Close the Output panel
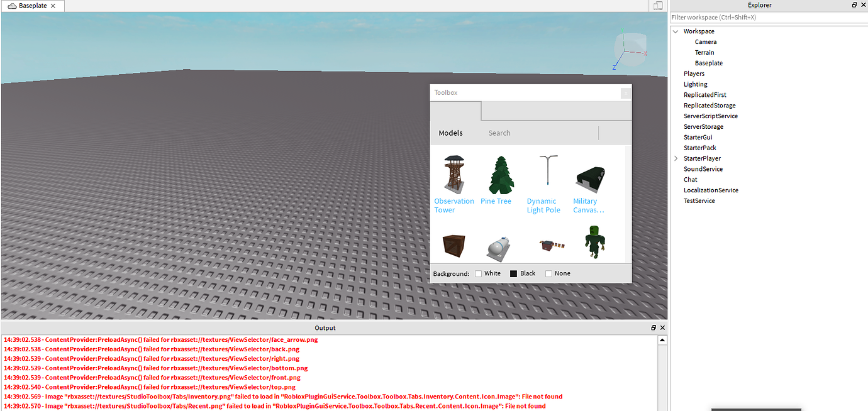868x411 pixels. click(662, 328)
